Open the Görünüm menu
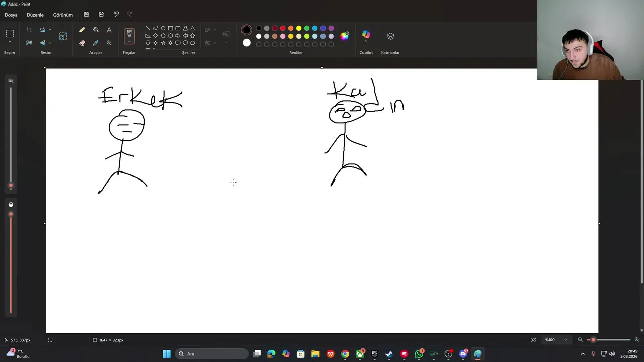644x362 pixels. (x=63, y=15)
